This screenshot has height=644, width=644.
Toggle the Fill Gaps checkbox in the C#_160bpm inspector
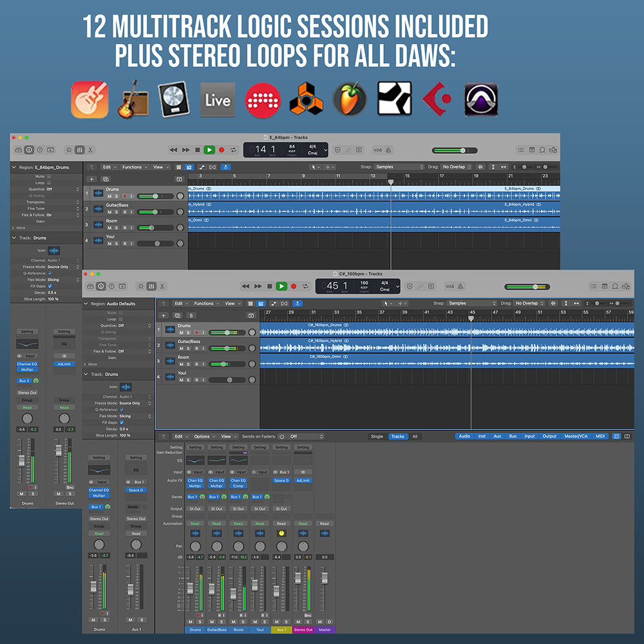point(122,422)
